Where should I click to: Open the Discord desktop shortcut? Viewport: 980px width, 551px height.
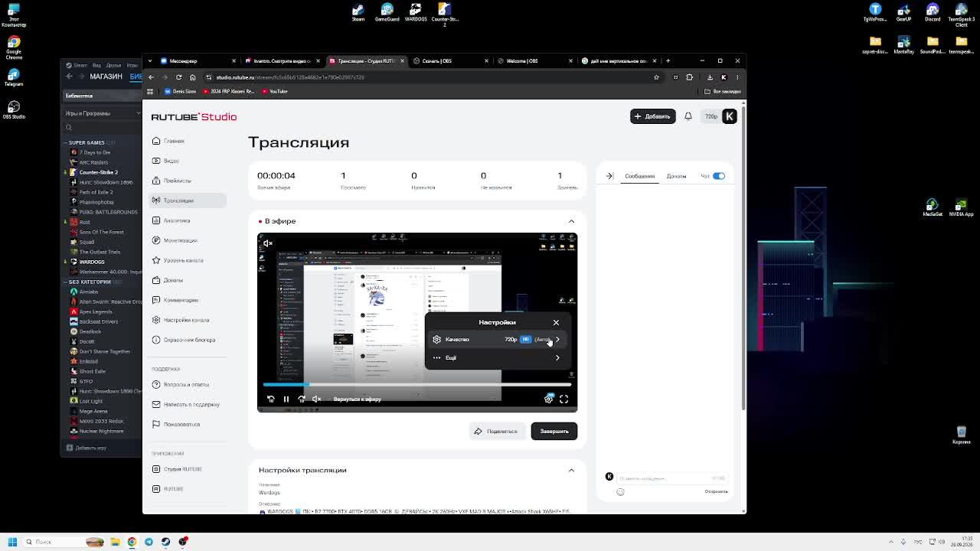(933, 13)
